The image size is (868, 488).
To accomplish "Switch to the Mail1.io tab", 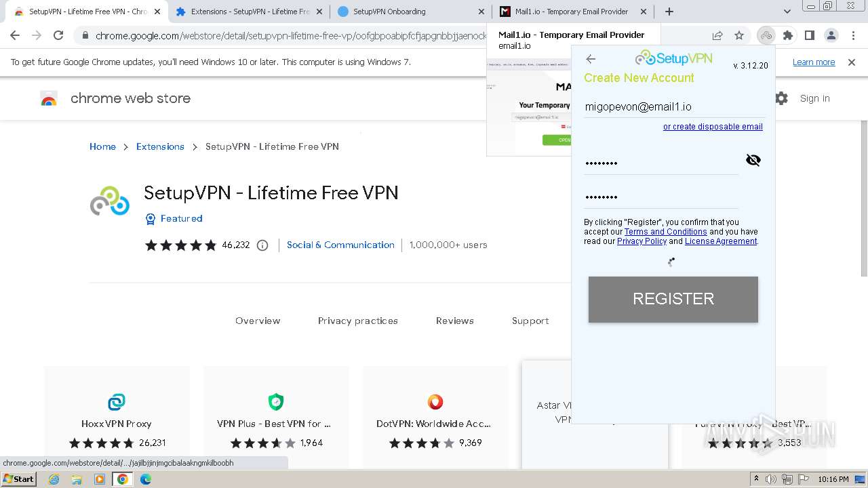I will pos(572,12).
